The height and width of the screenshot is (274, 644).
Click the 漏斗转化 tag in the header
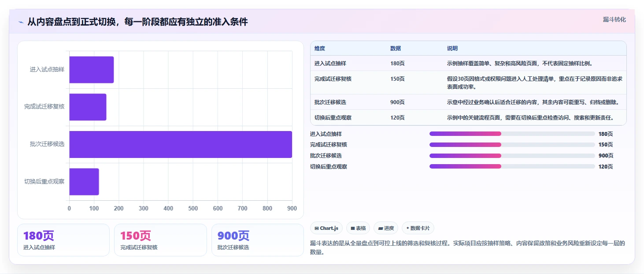[x=614, y=19]
